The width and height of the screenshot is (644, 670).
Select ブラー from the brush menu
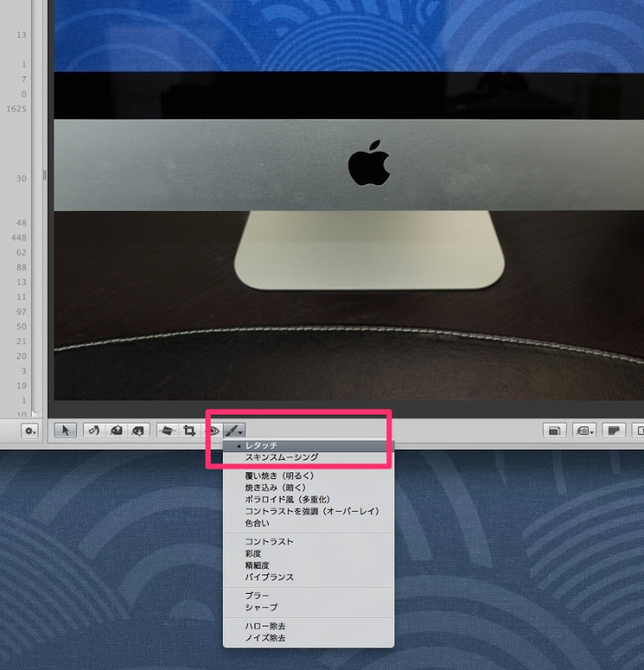point(308,595)
